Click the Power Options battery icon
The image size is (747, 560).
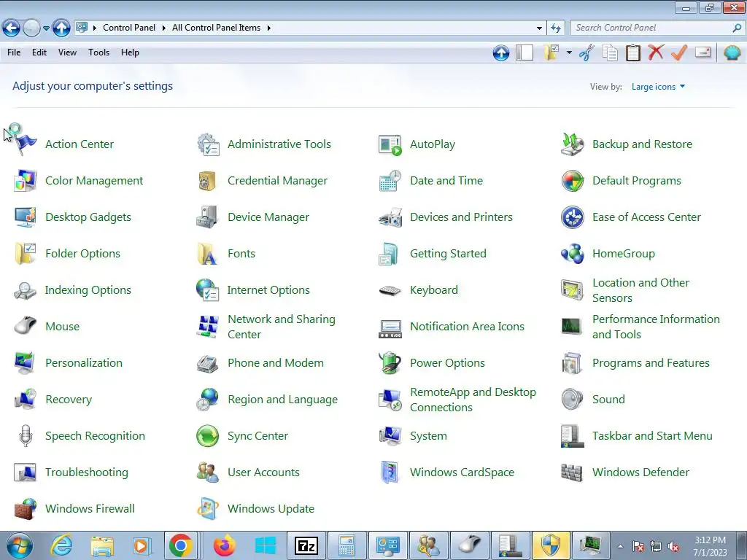tap(390, 363)
